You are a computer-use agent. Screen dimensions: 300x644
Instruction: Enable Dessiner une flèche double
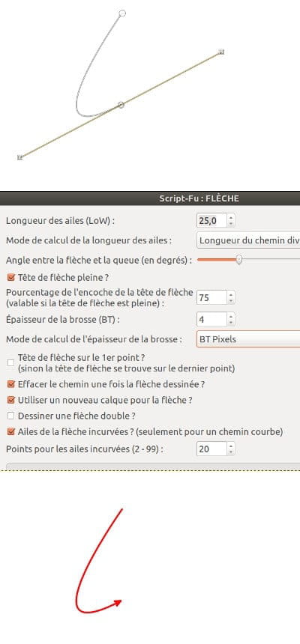click(11, 416)
